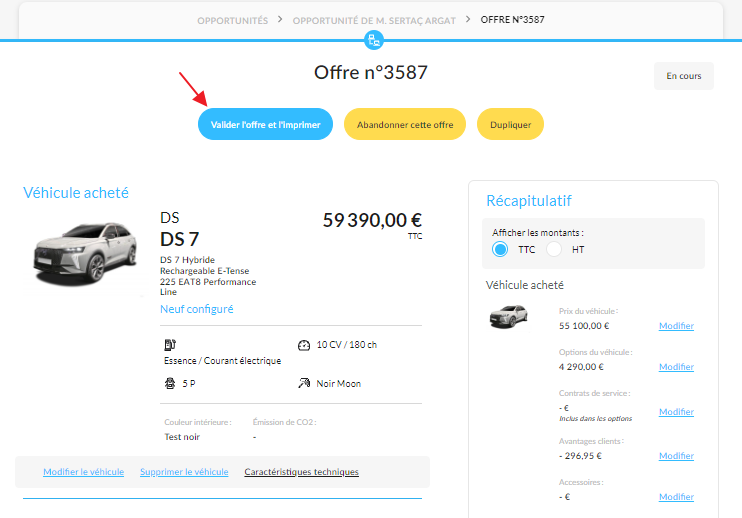Click the Dupliquer button

(x=510, y=124)
